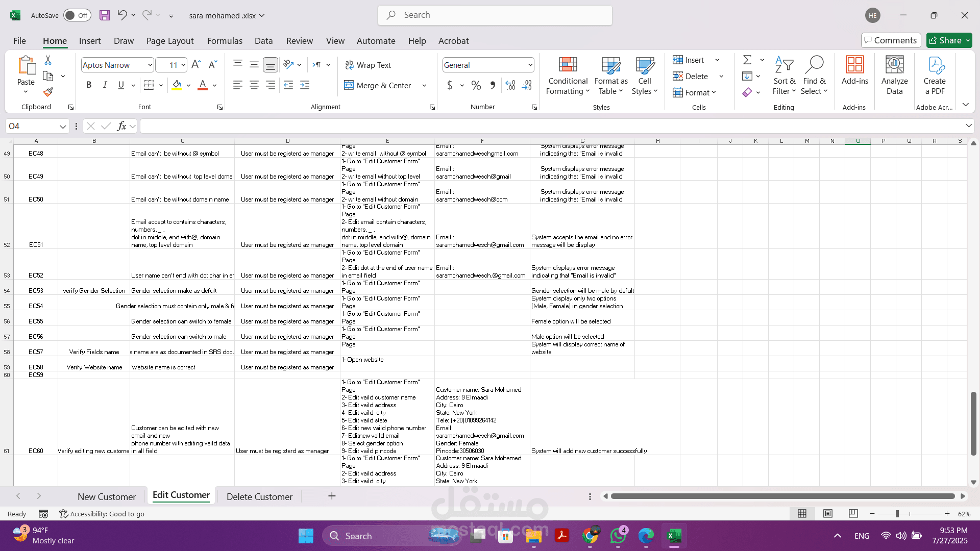Image resolution: width=980 pixels, height=551 pixels.
Task: Open the font name dropdown
Action: (150, 65)
